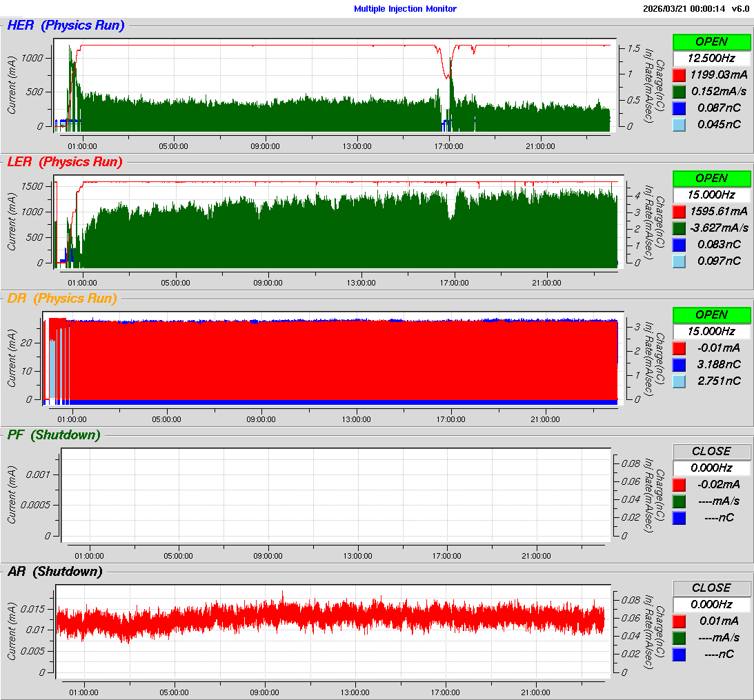
Task: Pick DR blue swatch beside 3.188nC
Action: 679,364
